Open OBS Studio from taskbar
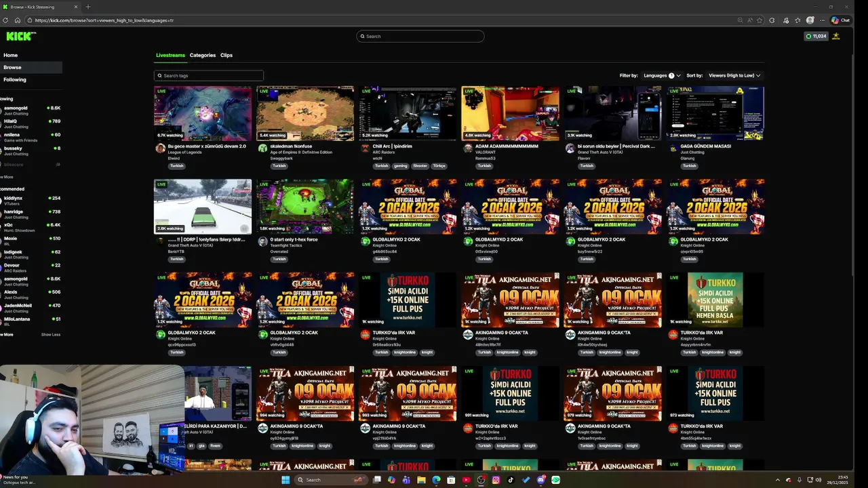This screenshot has height=488, width=868. point(481,480)
